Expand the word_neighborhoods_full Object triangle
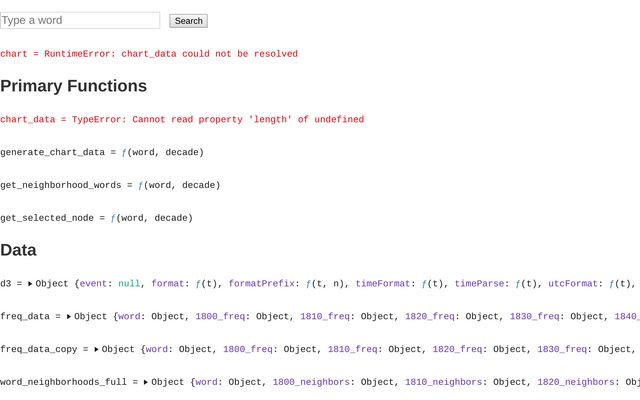 (x=146, y=382)
